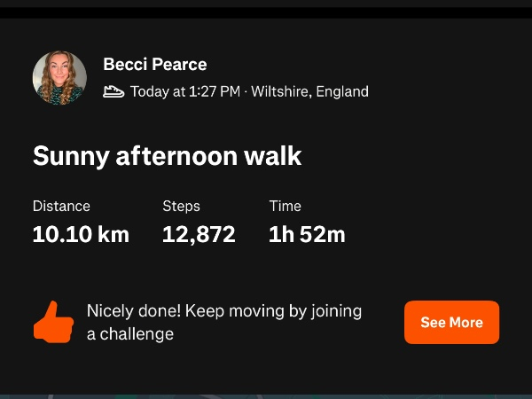Tap the words 'a challenge' in prompt
Viewport: 532px width, 399px height.
(x=130, y=334)
